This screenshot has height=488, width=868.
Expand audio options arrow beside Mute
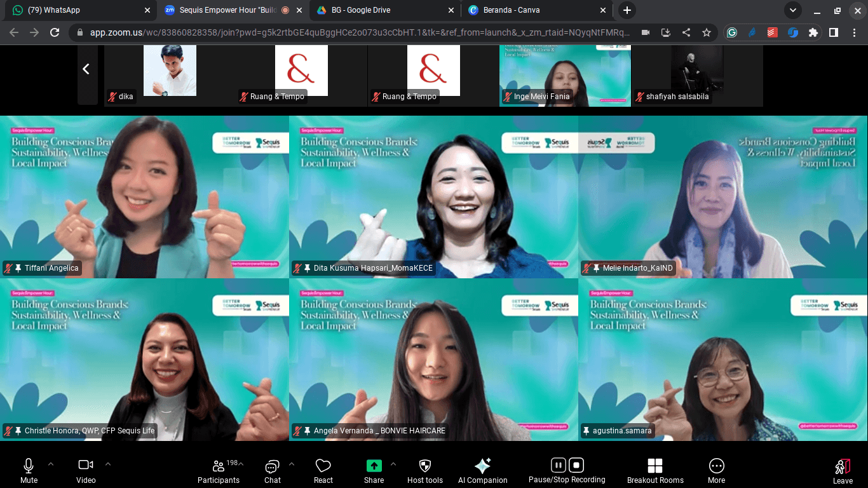click(x=51, y=464)
